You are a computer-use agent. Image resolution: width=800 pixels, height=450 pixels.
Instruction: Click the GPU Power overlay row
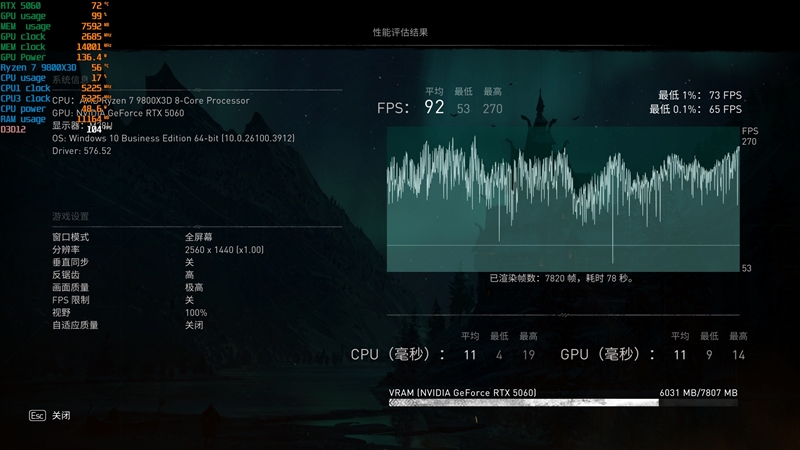pos(54,57)
